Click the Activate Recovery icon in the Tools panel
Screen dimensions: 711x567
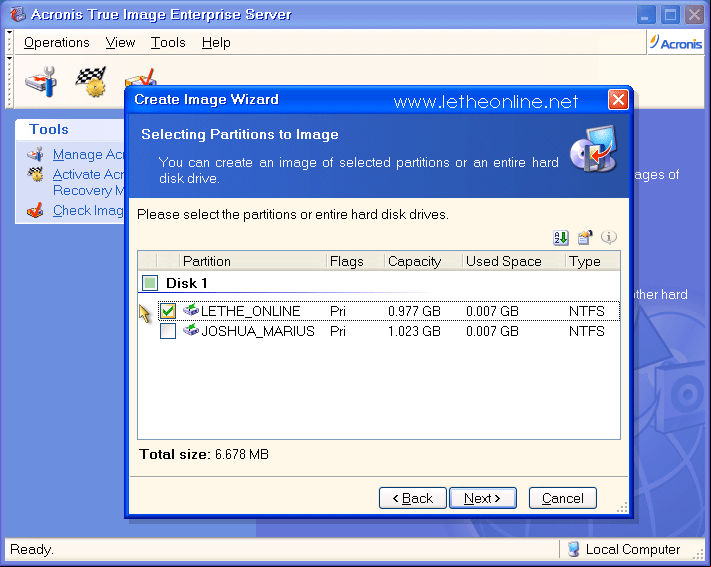[35, 174]
